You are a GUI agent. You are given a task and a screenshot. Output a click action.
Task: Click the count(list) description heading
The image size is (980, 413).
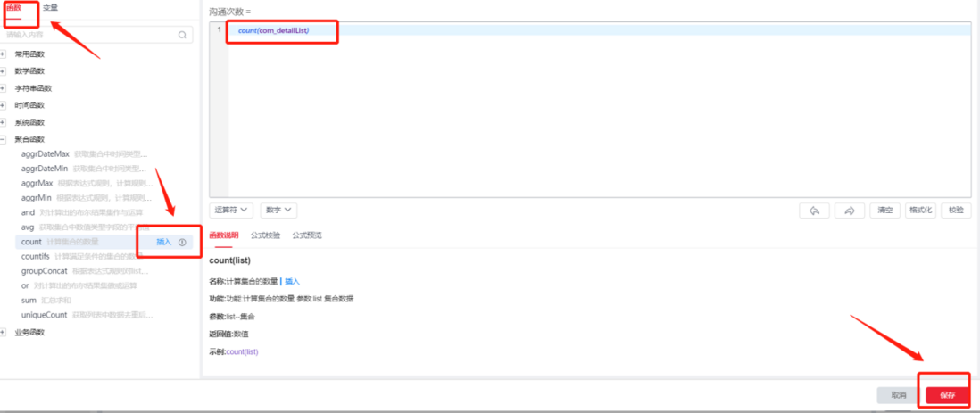230,260
